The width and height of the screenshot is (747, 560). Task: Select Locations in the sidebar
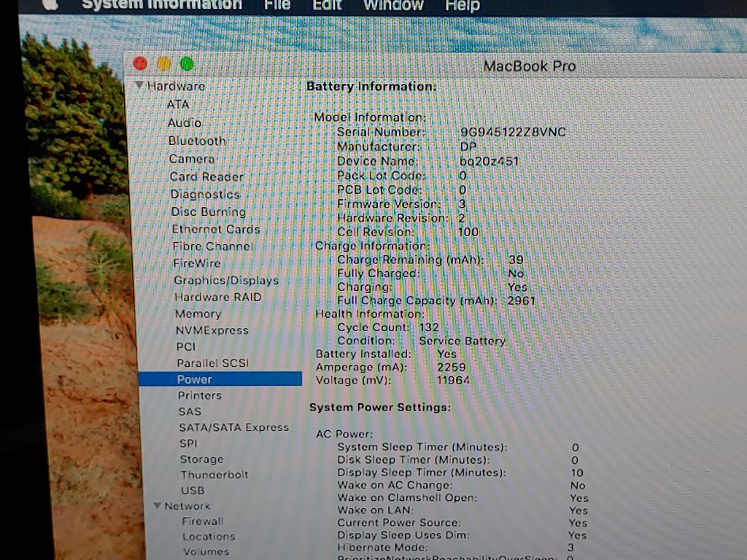pos(209,536)
